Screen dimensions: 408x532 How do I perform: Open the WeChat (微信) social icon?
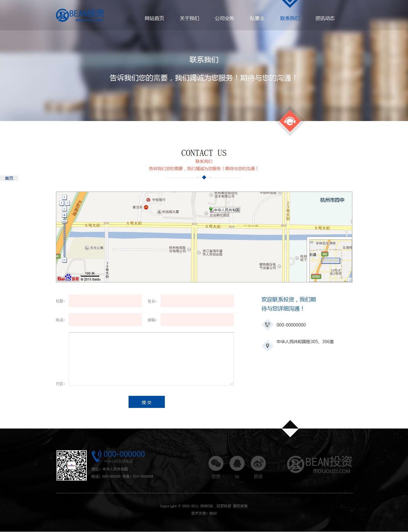[x=216, y=463]
